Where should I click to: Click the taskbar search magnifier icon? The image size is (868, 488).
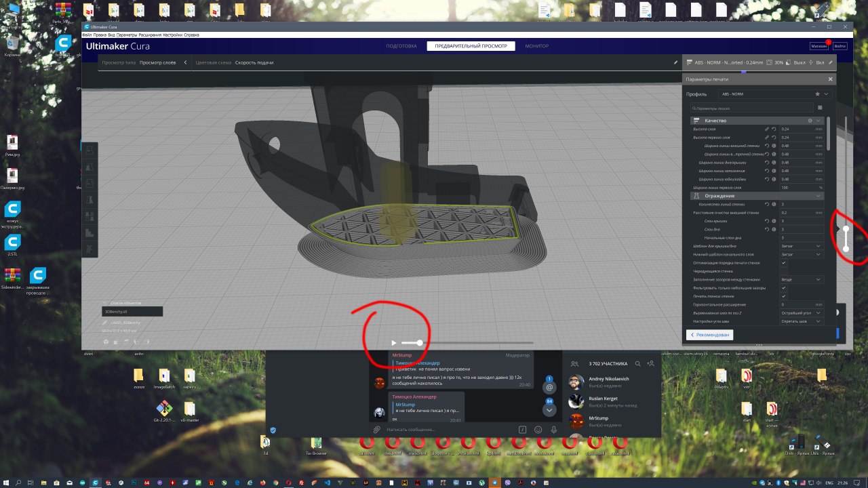pos(19,482)
